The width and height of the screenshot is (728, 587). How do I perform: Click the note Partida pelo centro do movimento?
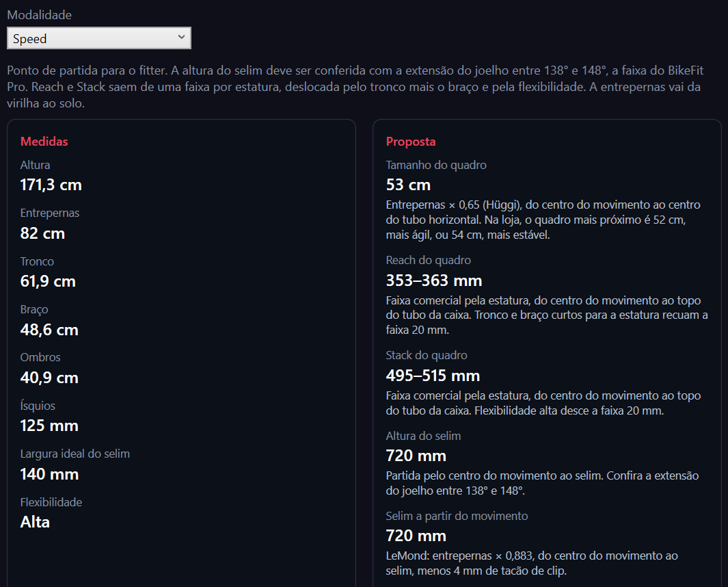tap(542, 484)
